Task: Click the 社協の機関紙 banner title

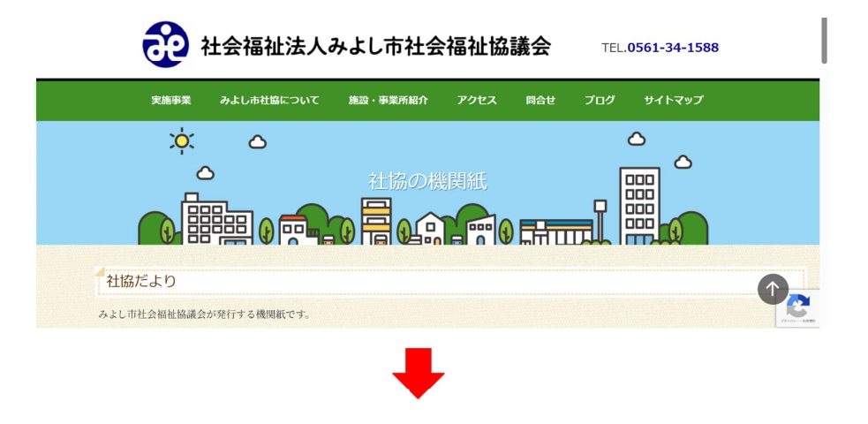Action: [x=427, y=182]
